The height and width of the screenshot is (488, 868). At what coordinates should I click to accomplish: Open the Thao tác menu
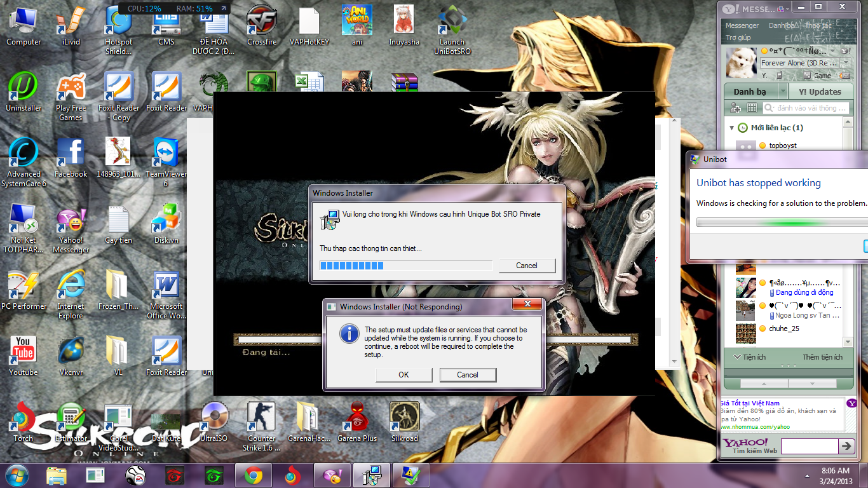tap(818, 25)
